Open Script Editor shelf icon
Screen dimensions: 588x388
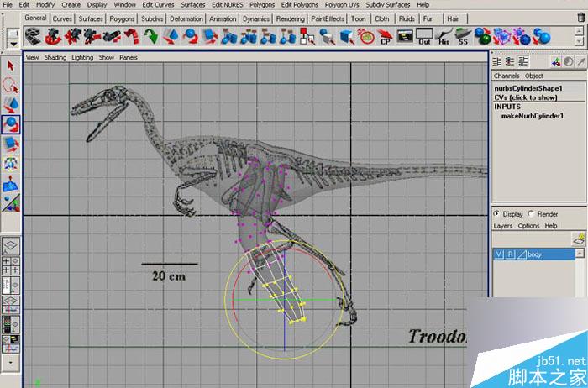coord(405,37)
